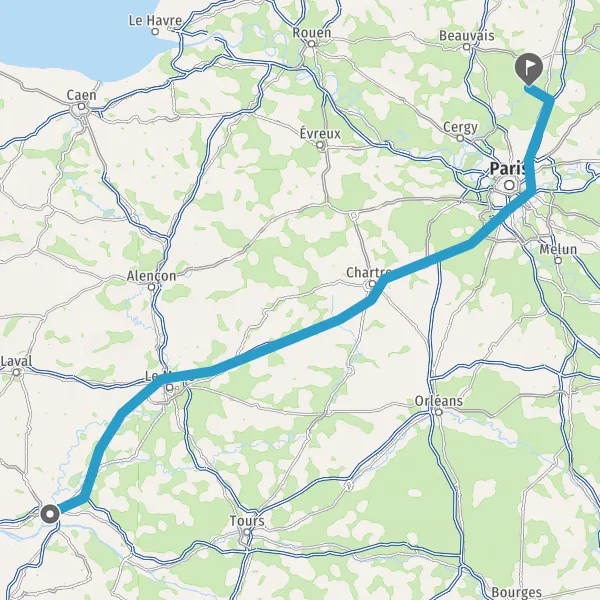Click the Le Mans city marker
Viewport: 600px width, 600px height.
[170, 388]
